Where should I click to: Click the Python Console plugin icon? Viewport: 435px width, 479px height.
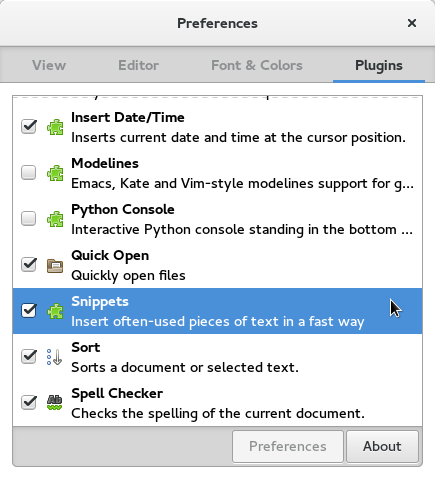(x=55, y=219)
